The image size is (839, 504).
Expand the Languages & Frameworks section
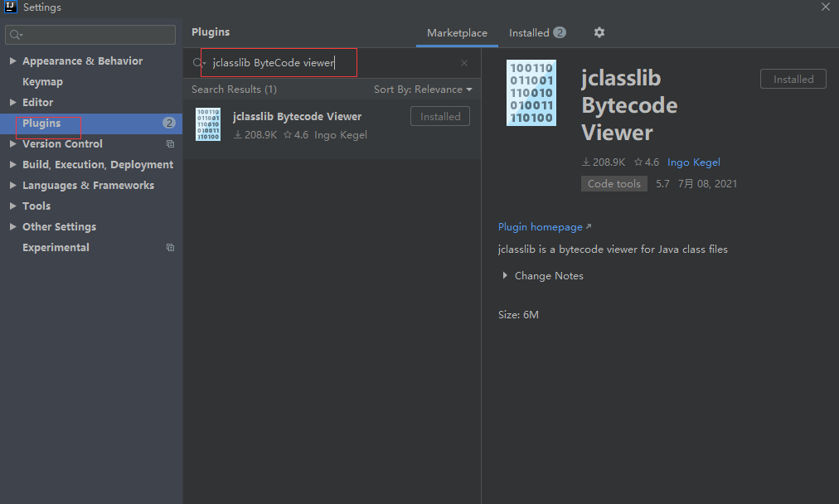pyautogui.click(x=12, y=185)
